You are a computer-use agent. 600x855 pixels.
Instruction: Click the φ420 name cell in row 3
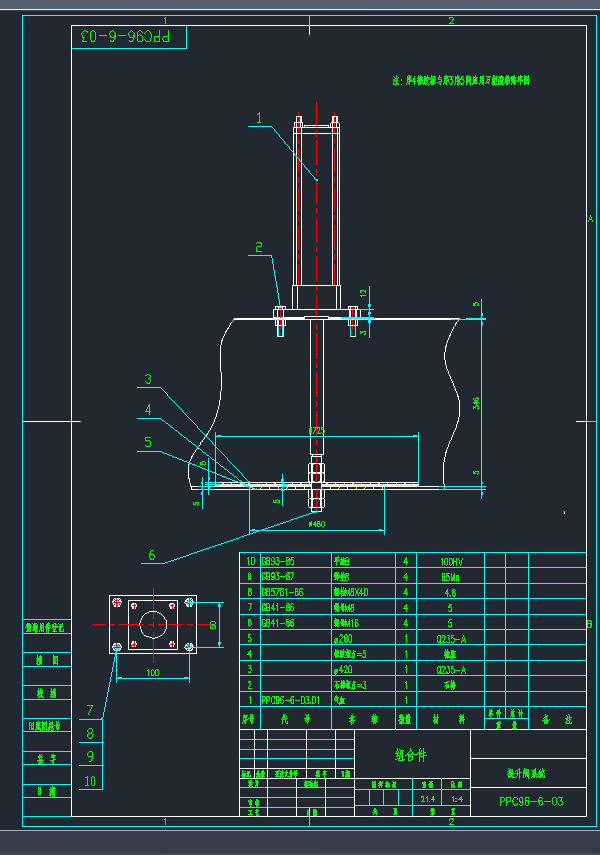pyautogui.click(x=343, y=669)
